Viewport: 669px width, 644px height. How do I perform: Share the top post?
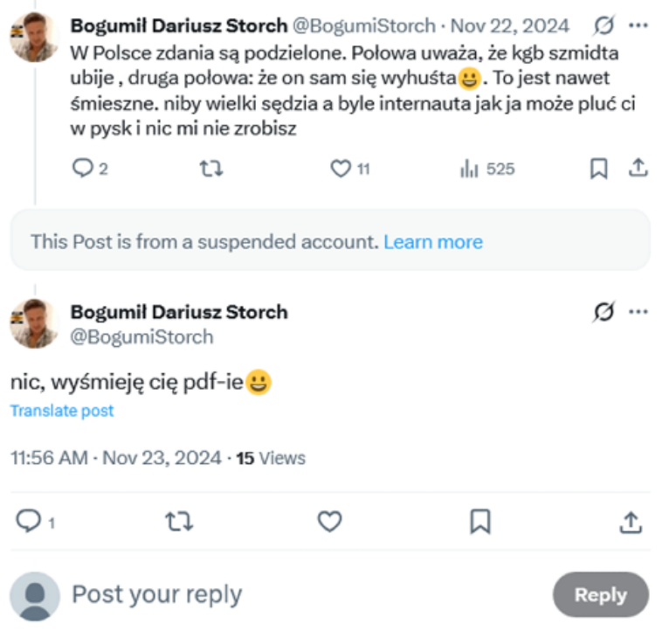coord(639,169)
